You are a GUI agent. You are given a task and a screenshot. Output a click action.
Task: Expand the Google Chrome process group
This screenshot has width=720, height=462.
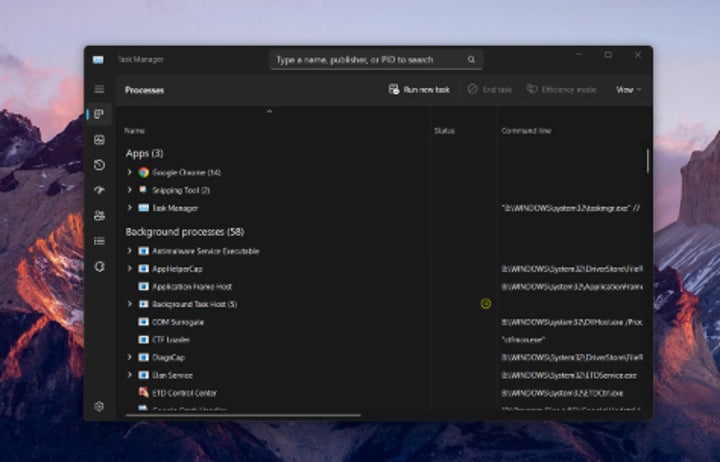129,172
